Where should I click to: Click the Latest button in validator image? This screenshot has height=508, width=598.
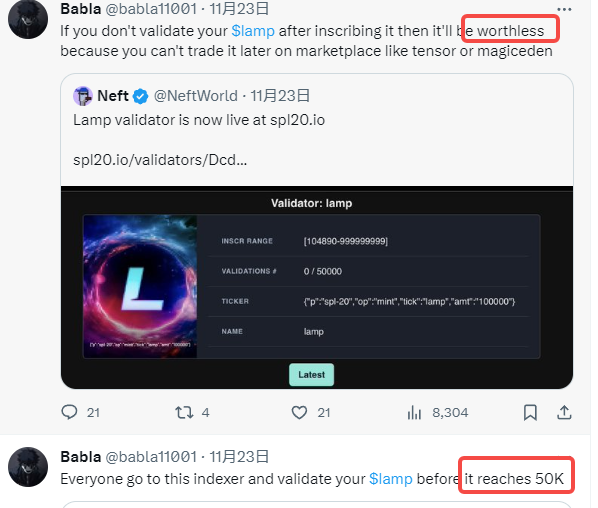coord(312,375)
